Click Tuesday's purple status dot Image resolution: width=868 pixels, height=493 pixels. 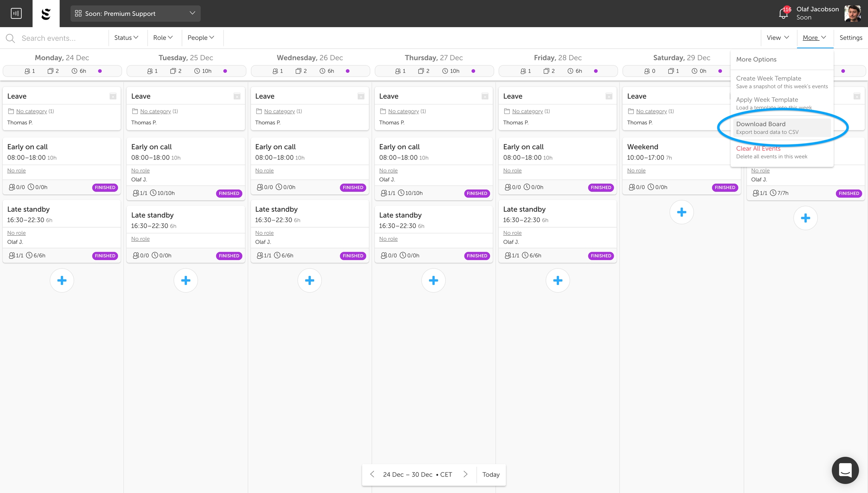click(x=225, y=71)
